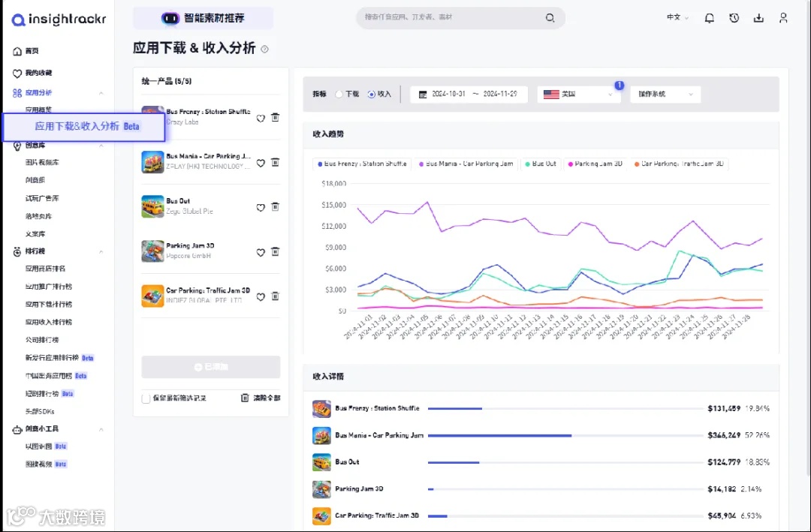The image size is (811, 532).
Task: Select the 收入 revenue radio button
Action: pos(372,95)
